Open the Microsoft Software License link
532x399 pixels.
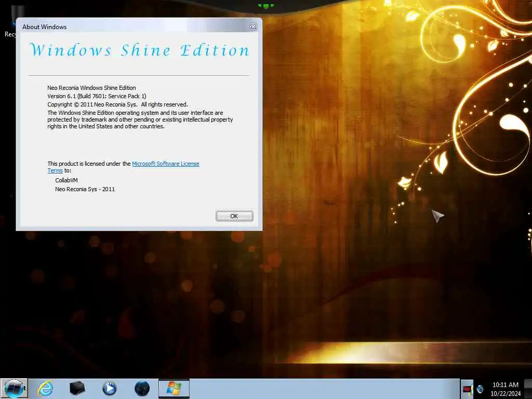click(166, 164)
